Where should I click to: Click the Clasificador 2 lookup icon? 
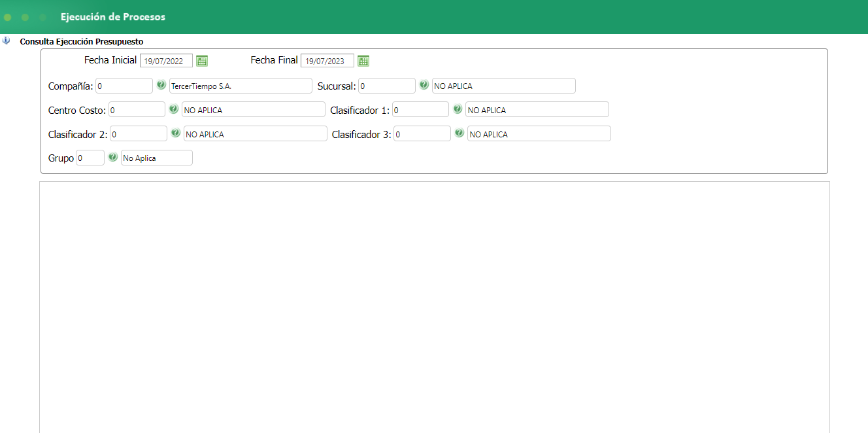[x=175, y=133]
